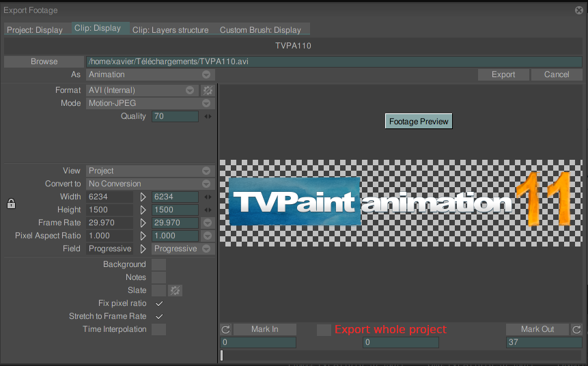
Task: Copy project Frame Rate arrow
Action: (143, 223)
